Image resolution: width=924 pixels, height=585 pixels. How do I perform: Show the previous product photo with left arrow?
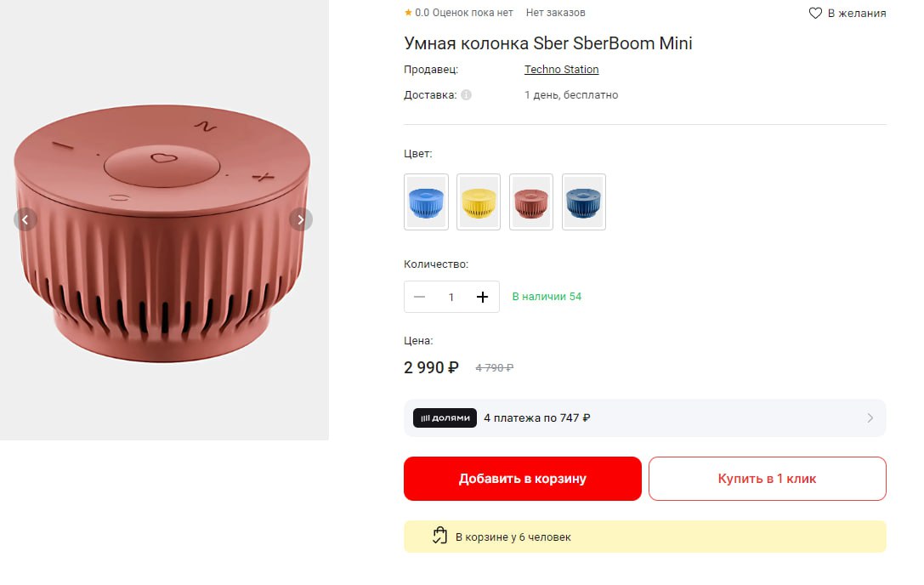26,219
